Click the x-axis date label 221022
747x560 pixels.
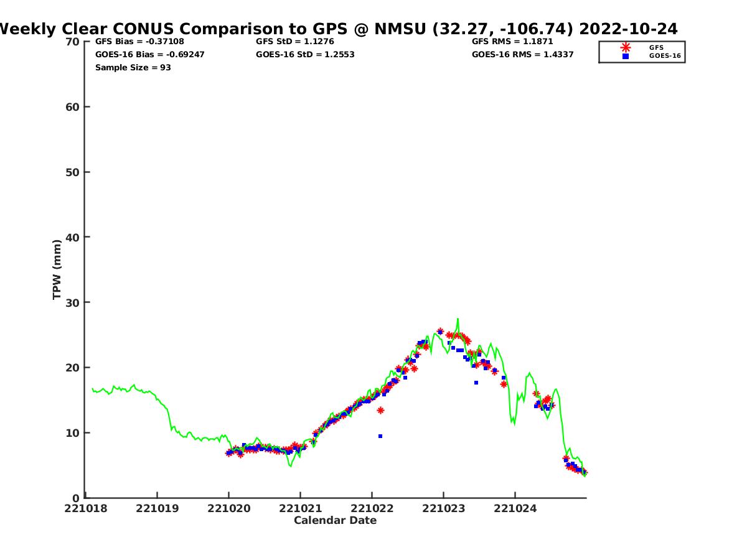[x=372, y=508]
